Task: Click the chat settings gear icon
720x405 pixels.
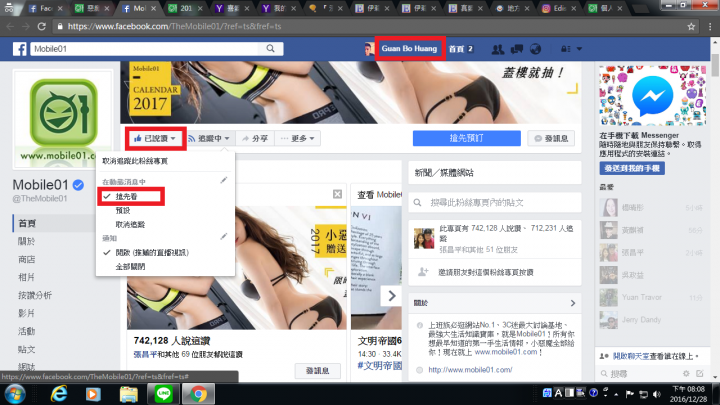Action: [686, 373]
